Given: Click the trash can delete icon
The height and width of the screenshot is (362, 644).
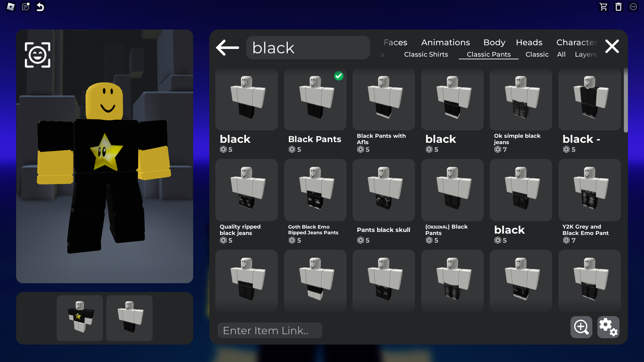Looking at the screenshot, I should 618,7.
